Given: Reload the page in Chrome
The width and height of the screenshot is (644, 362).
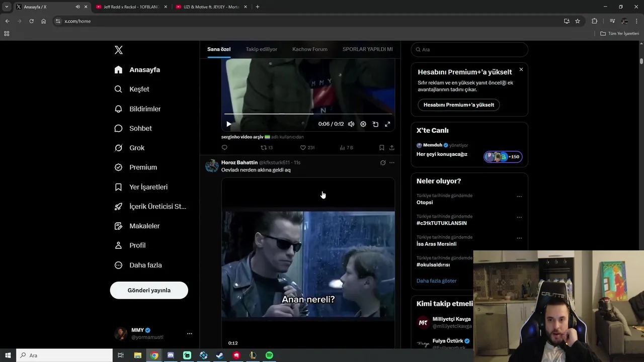Looking at the screenshot, I should (x=31, y=21).
